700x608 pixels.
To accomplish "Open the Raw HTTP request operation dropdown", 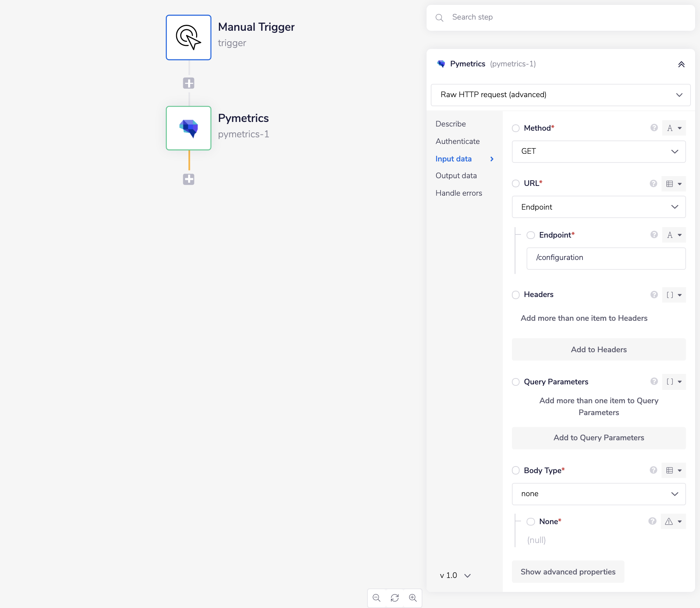I will click(x=560, y=95).
